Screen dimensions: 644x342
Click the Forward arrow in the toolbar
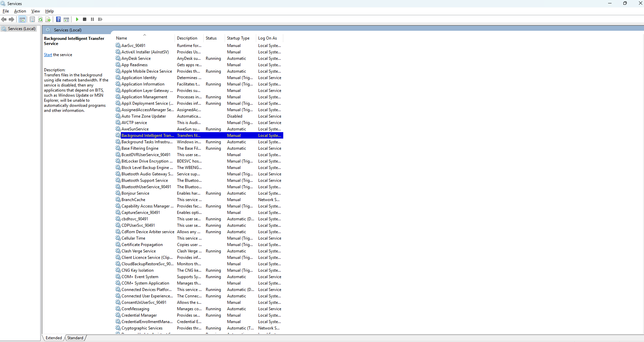[x=12, y=19]
